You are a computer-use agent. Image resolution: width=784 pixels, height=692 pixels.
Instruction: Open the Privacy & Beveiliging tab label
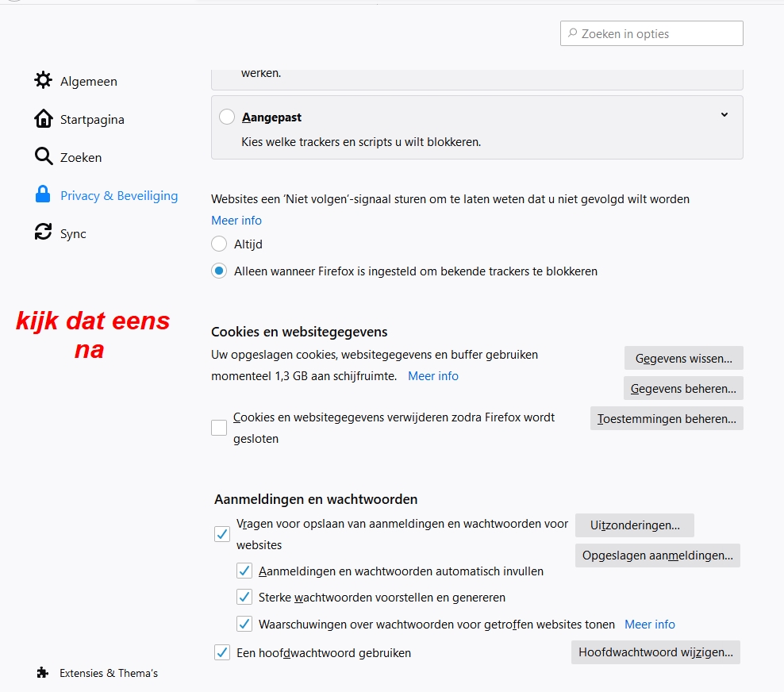[x=119, y=196]
